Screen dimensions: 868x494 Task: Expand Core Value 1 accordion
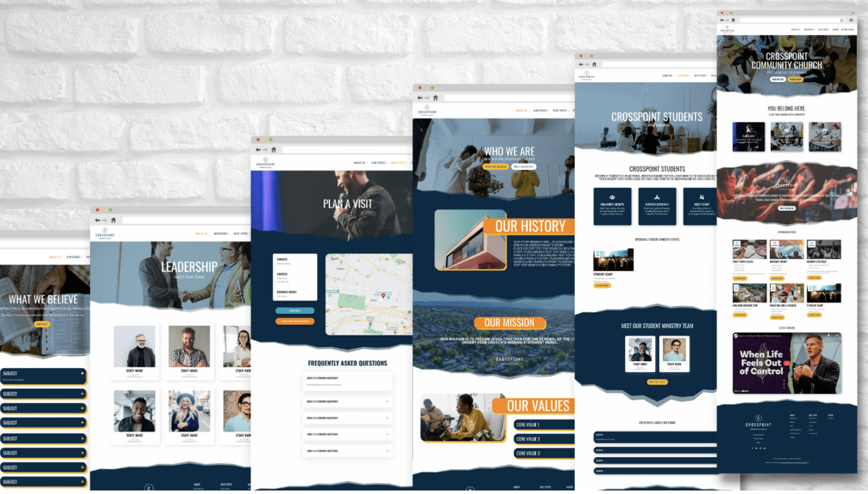pyautogui.click(x=544, y=425)
